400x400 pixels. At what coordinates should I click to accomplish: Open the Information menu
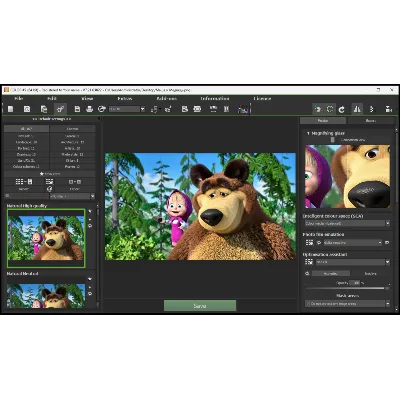pyautogui.click(x=215, y=99)
